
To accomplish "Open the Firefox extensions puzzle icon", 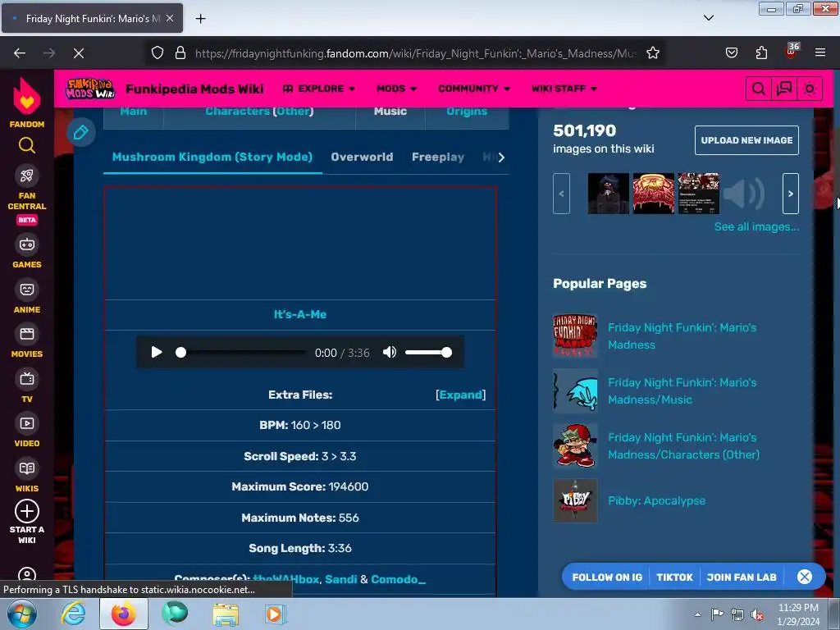I will pyautogui.click(x=761, y=53).
